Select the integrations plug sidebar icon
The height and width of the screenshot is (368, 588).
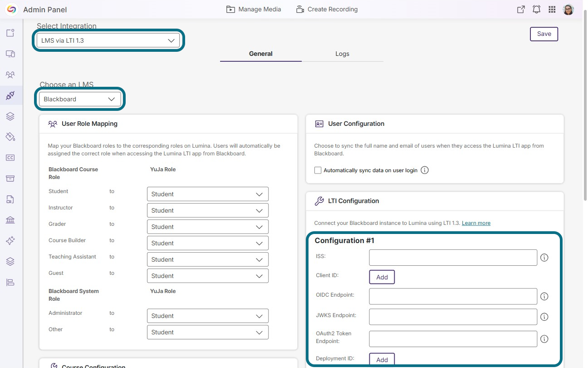pos(10,95)
